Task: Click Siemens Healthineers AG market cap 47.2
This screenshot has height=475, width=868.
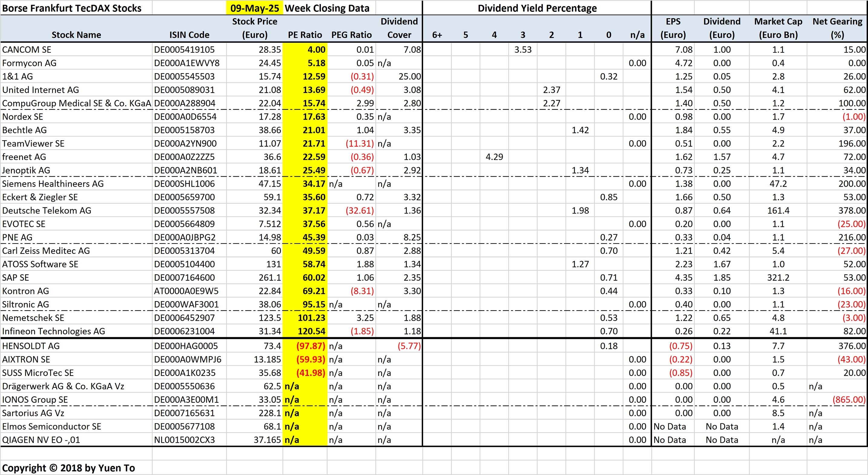Action: (x=778, y=184)
